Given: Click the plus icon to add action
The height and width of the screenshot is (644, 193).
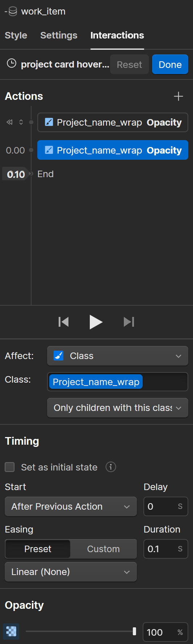Looking at the screenshot, I should coord(179,96).
